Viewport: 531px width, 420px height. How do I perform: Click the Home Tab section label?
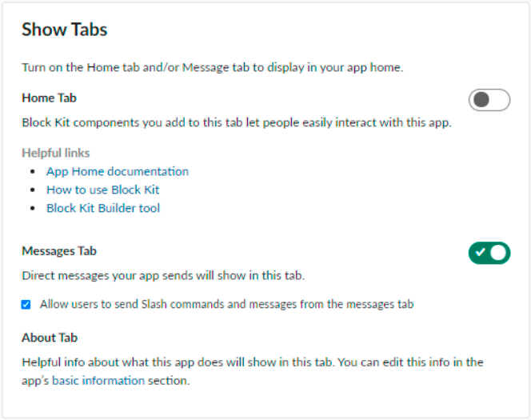(49, 98)
